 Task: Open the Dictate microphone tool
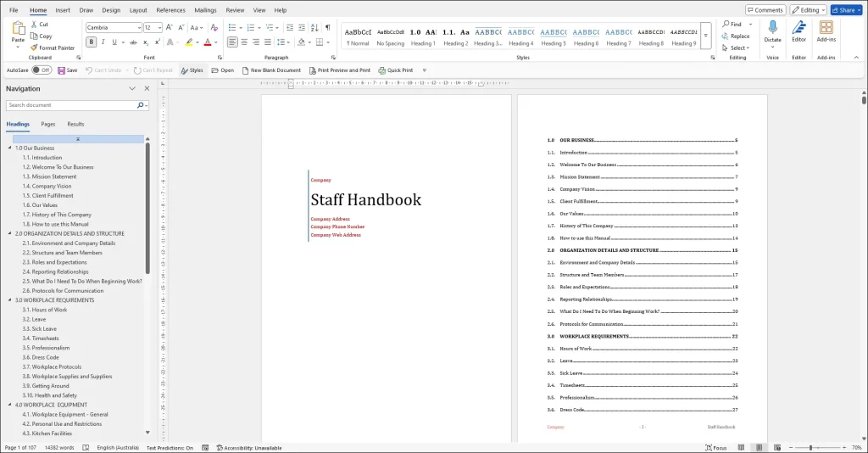click(773, 31)
